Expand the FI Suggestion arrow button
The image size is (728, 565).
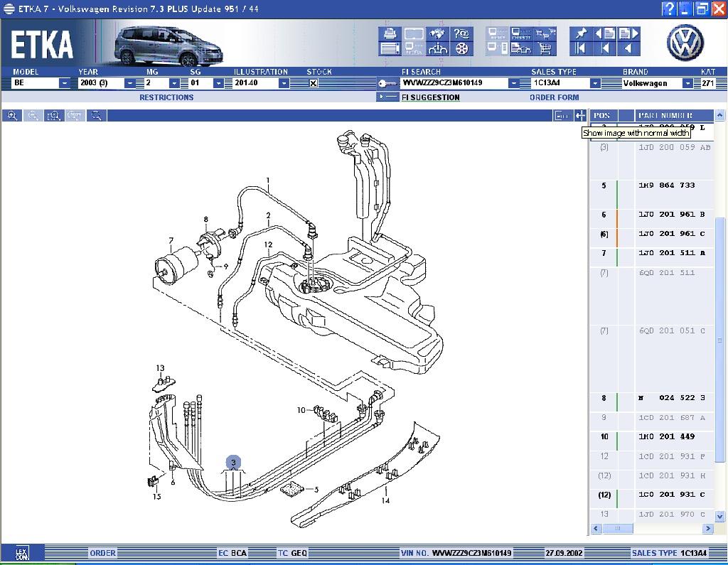click(x=387, y=97)
